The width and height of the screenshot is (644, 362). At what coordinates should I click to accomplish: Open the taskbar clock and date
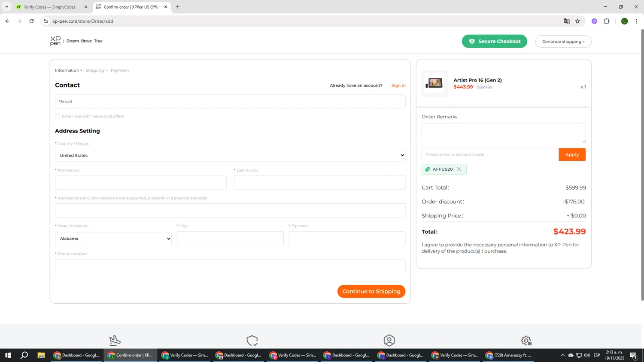[614, 355]
